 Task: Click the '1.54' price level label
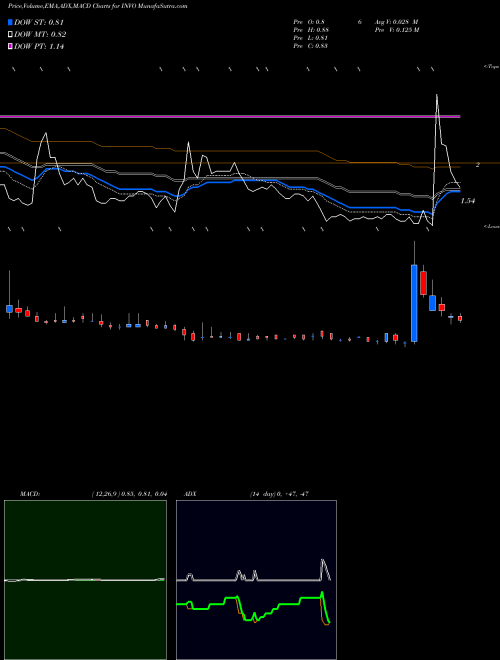(468, 201)
